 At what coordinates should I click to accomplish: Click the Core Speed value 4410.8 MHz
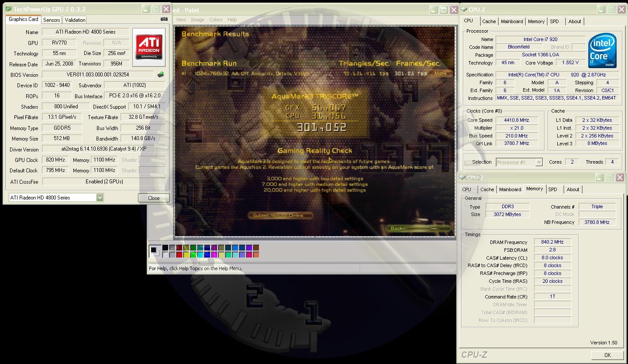(516, 120)
